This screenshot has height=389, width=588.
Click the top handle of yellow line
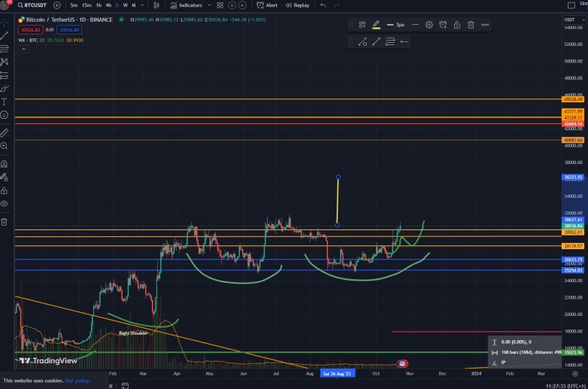coord(338,177)
